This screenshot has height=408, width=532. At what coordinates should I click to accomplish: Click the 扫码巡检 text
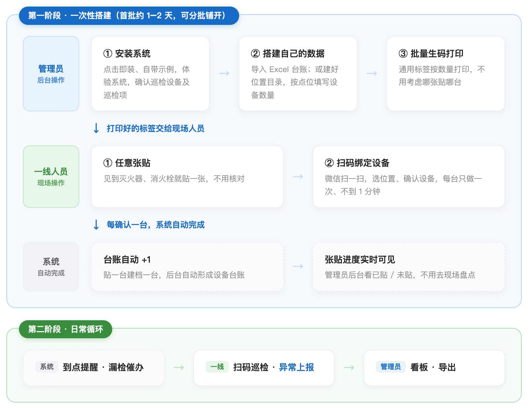tap(251, 367)
